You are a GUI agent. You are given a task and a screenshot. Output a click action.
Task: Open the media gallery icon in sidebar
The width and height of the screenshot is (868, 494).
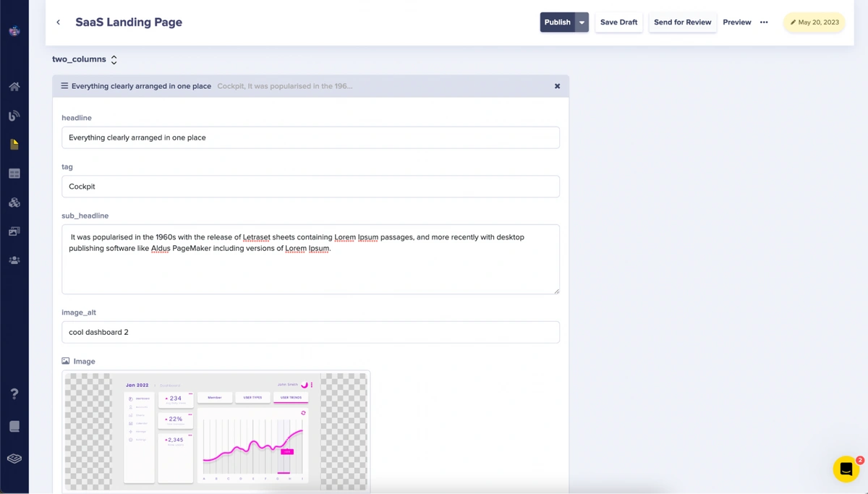[14, 231]
